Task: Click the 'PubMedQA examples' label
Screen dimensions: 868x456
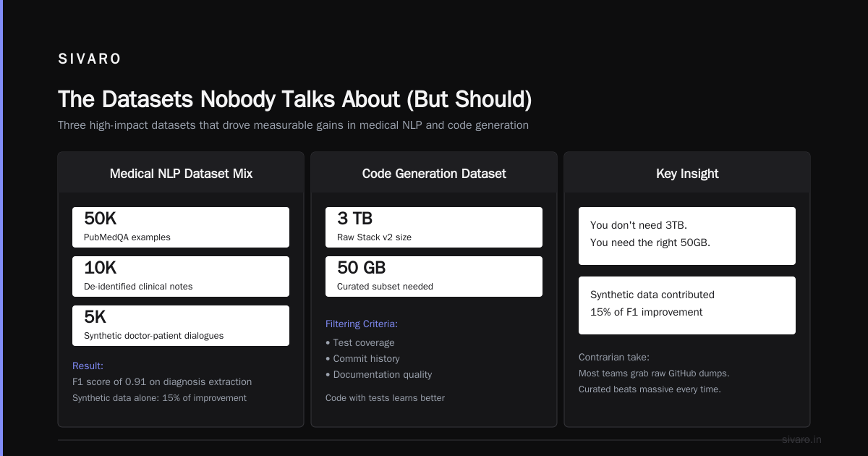Action: pos(127,237)
